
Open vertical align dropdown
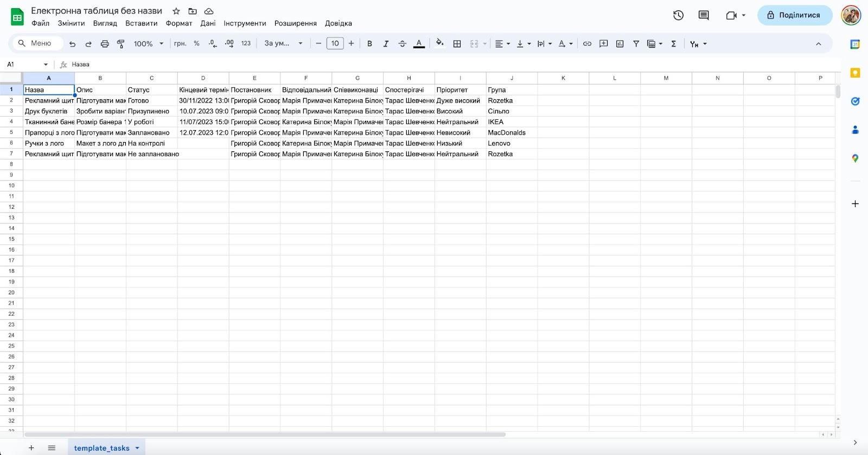point(524,44)
